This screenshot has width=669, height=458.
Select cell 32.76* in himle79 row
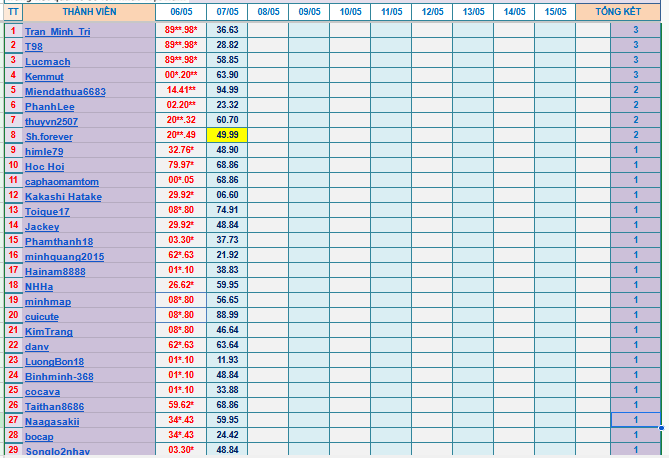point(181,150)
